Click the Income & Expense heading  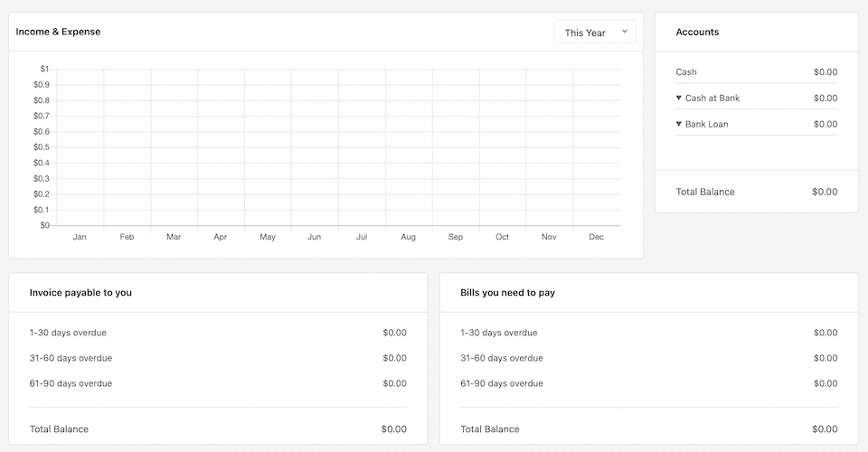tap(58, 32)
